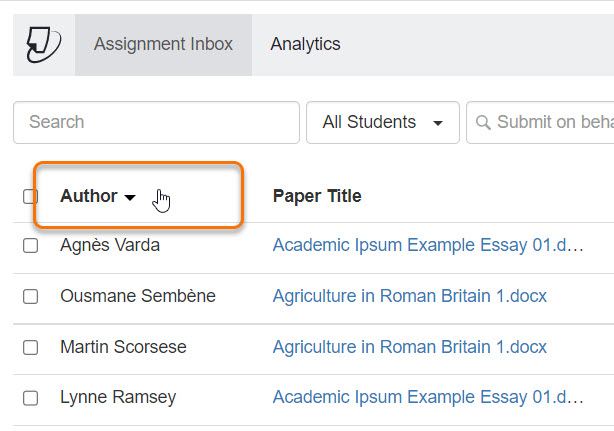Click the sort arrow next to Author

130,198
